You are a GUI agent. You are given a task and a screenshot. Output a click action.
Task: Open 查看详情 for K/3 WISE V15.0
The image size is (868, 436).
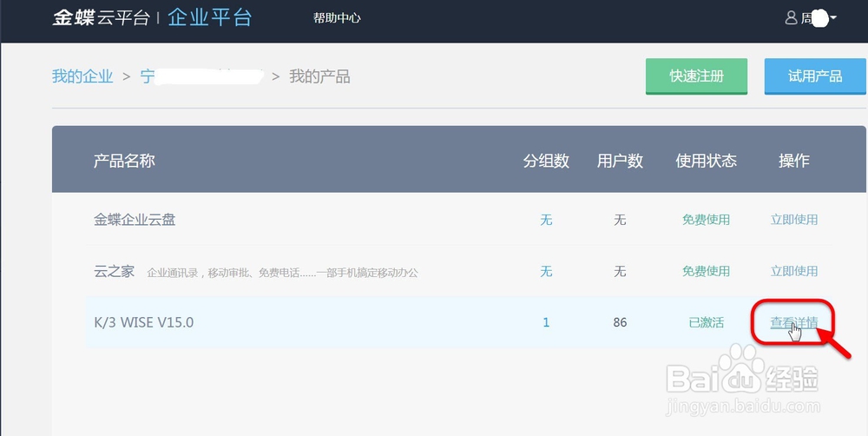coord(794,322)
